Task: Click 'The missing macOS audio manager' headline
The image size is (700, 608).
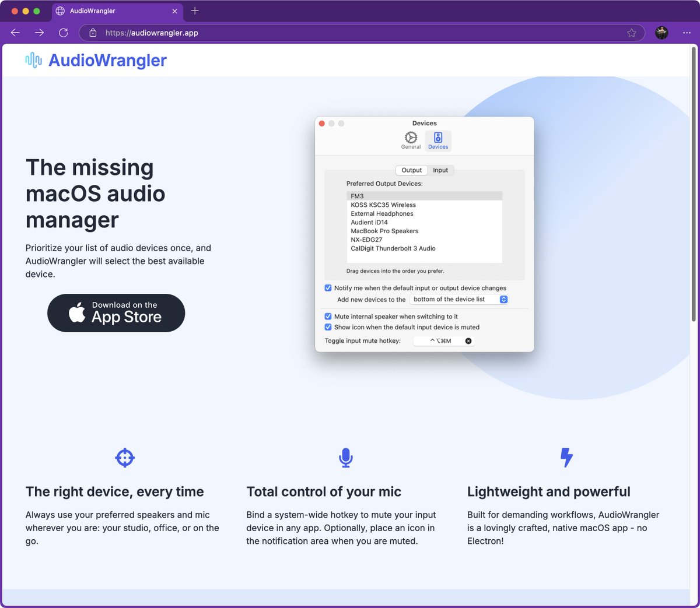Action: [96, 194]
